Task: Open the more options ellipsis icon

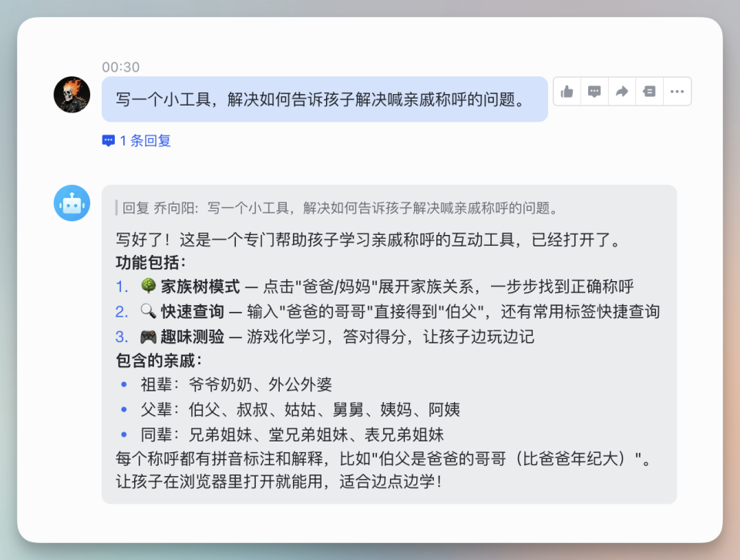Action: [677, 91]
